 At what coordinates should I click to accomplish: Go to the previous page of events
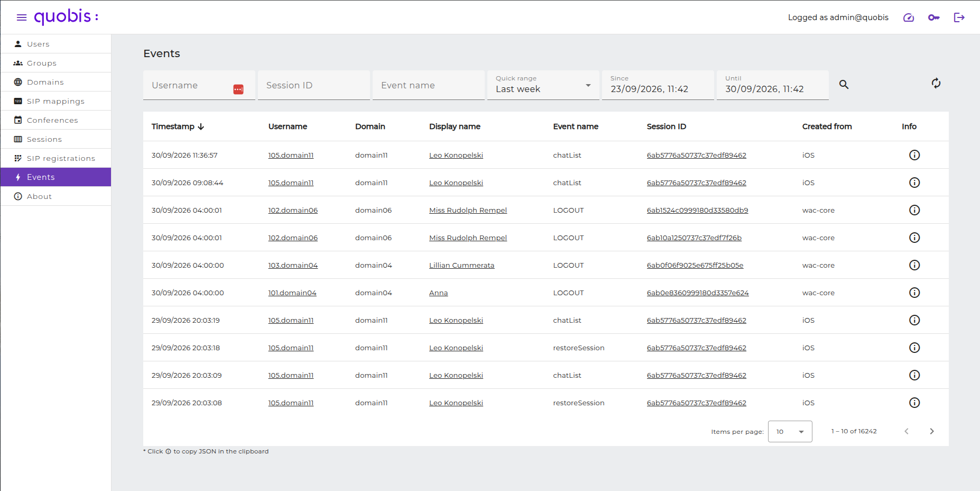907,431
